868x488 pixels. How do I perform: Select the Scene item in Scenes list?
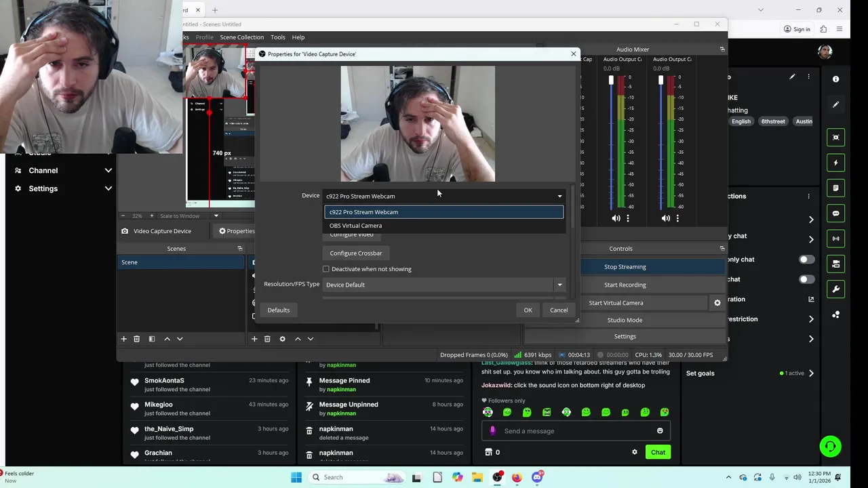click(x=181, y=262)
